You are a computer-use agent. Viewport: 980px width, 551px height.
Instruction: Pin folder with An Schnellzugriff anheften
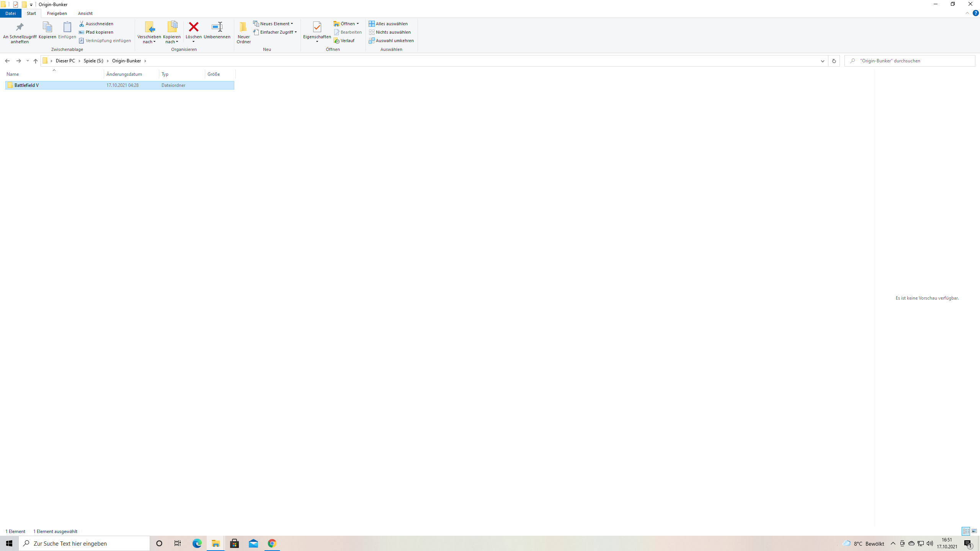point(20,33)
